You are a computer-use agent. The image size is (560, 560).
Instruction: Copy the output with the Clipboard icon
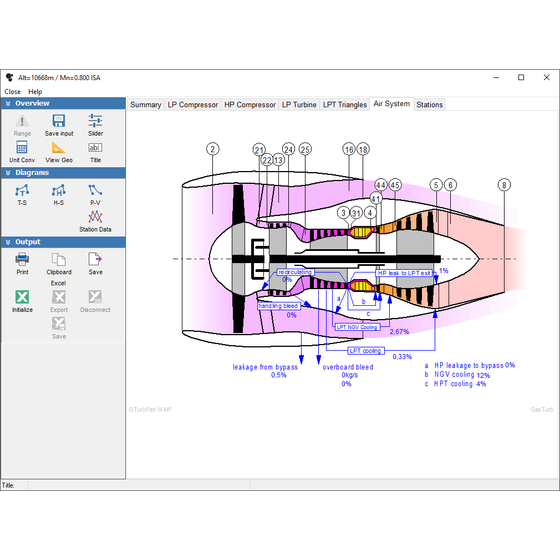(59, 259)
